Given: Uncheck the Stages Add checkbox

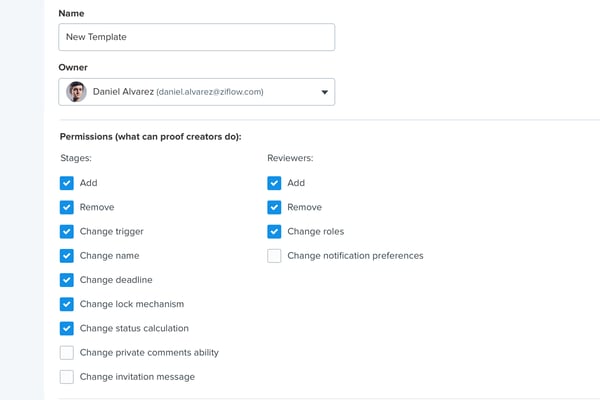Looking at the screenshot, I should [x=67, y=183].
